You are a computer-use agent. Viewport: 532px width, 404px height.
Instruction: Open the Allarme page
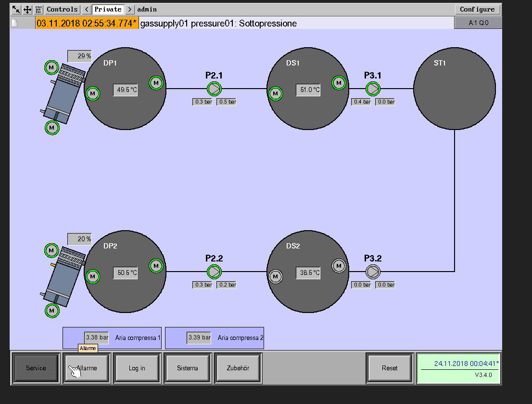click(87, 368)
